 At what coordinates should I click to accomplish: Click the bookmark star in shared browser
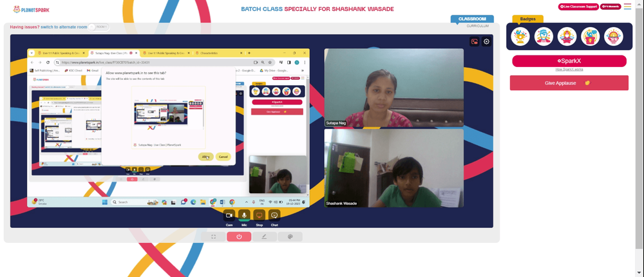(x=270, y=62)
